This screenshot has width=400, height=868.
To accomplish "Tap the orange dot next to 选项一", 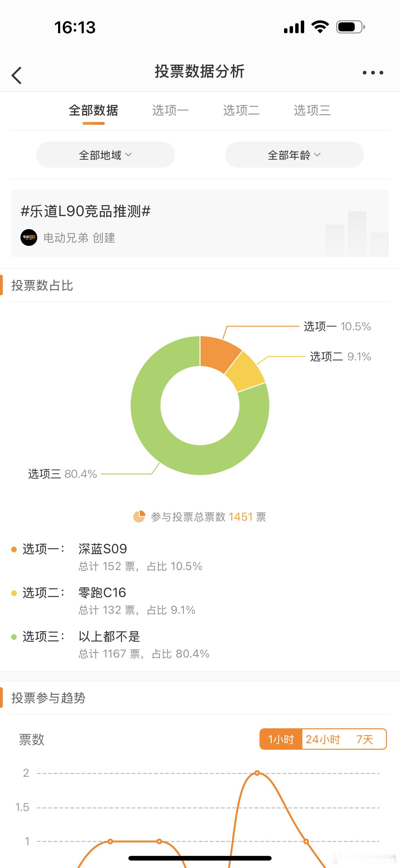I will tap(14, 549).
